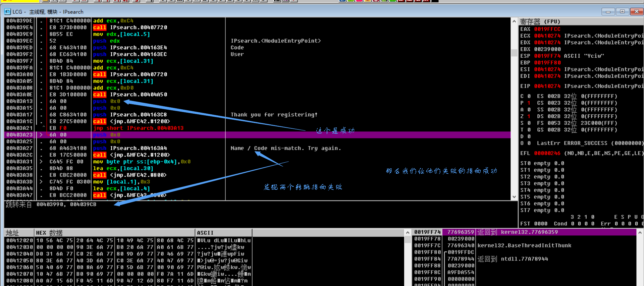Click the IPsearch.<ModuleEntryPoint> comment in disassembly
The image size is (644, 286).
click(x=276, y=41)
